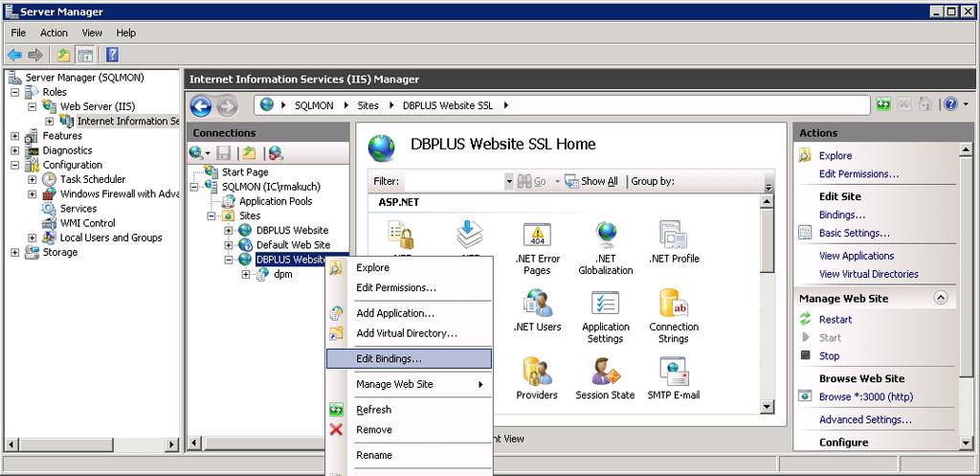Click the Show All filter icon
The height and width of the screenshot is (476, 980).
pos(571,181)
